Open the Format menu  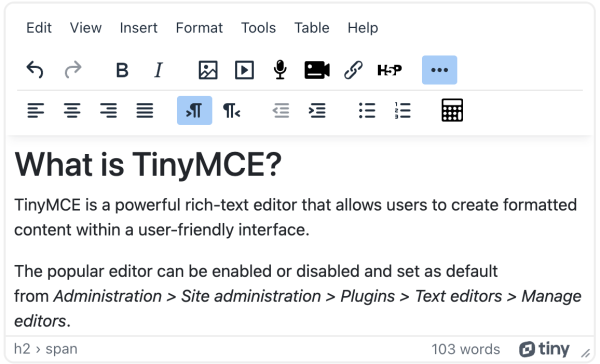pyautogui.click(x=199, y=28)
